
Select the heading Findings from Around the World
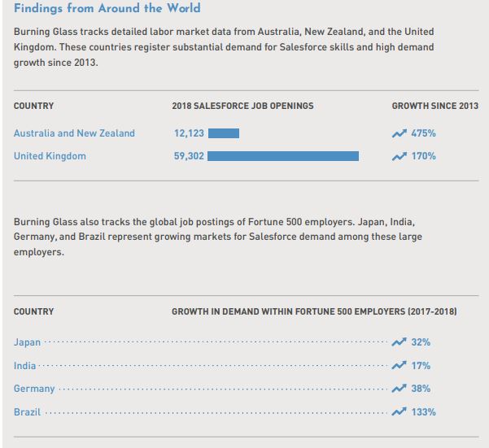tap(107, 8)
